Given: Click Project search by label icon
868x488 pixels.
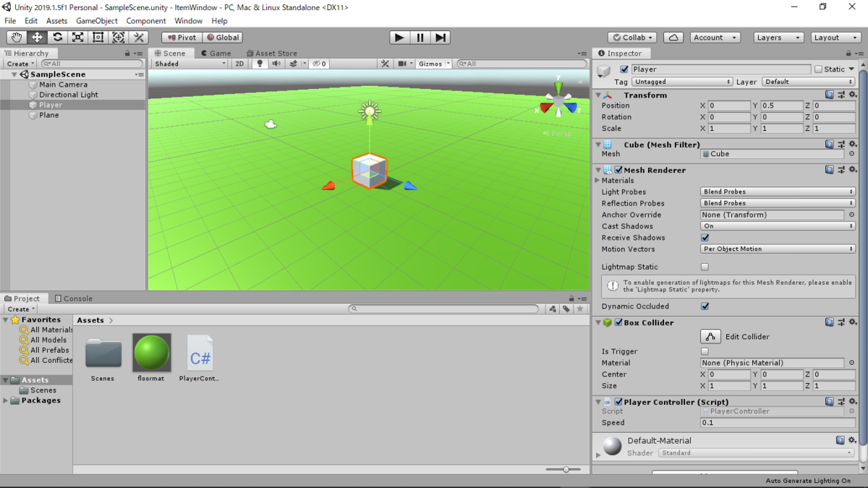Looking at the screenshot, I should coord(566,309).
